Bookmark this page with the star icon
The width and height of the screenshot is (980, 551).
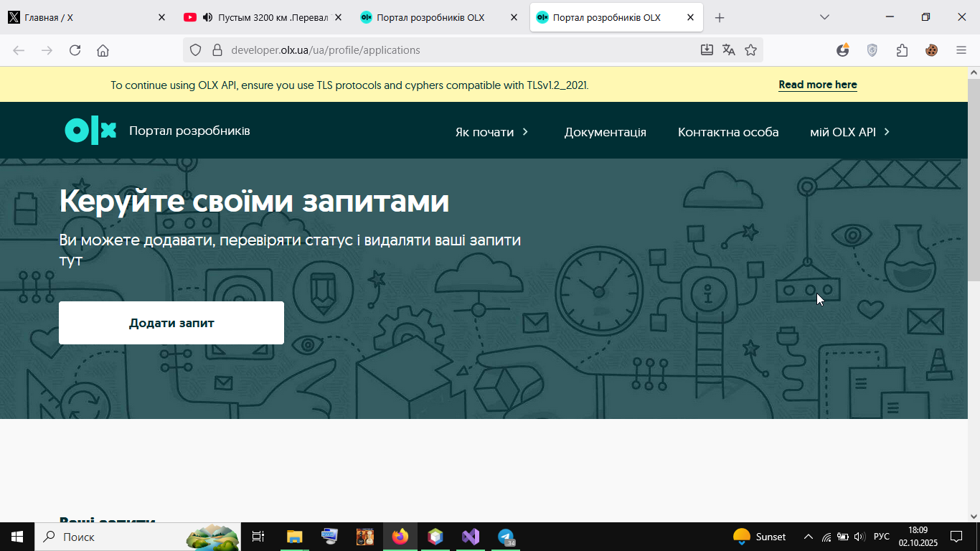(x=750, y=50)
